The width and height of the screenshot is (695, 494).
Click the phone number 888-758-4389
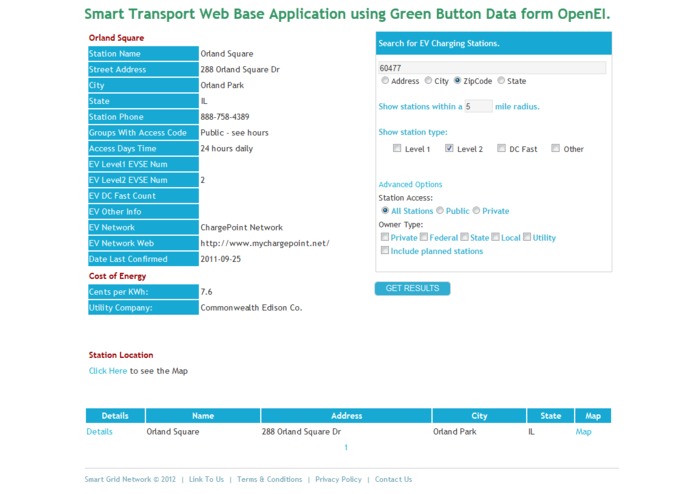pos(225,117)
